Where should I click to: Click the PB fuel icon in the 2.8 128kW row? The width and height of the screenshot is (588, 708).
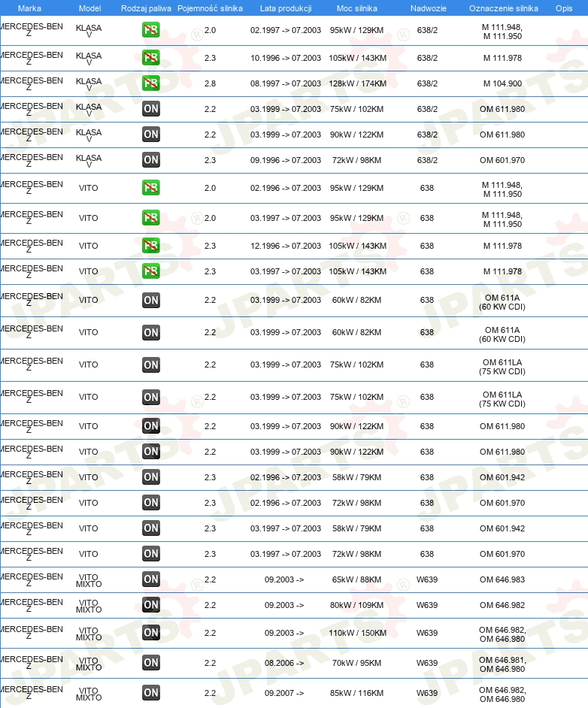point(151,83)
